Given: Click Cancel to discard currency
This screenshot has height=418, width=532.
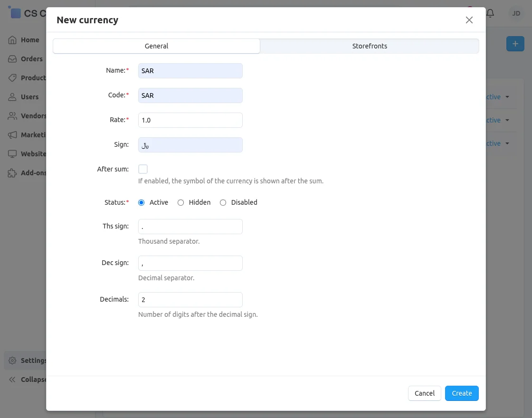Looking at the screenshot, I should coord(424,393).
